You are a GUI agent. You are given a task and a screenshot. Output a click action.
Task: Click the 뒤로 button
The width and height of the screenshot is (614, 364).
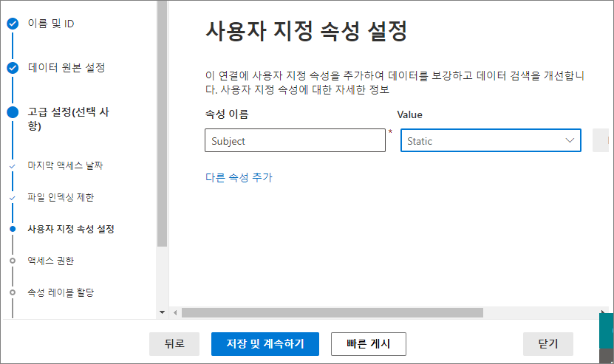coord(174,344)
